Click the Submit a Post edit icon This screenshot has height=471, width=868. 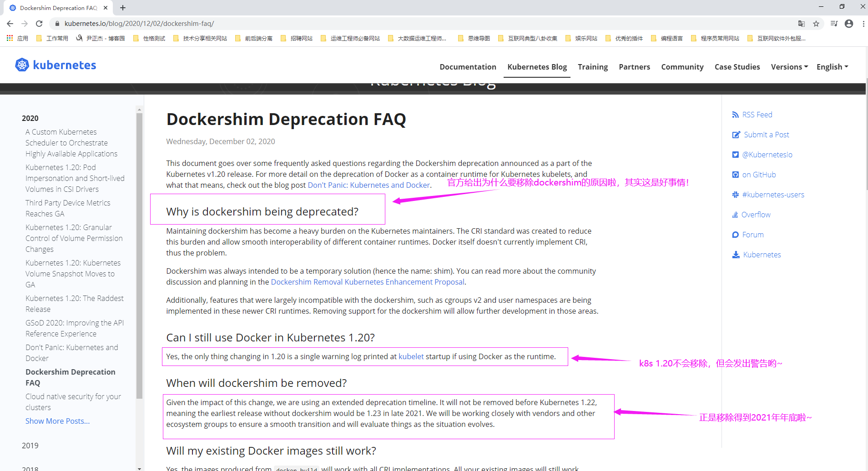click(x=736, y=135)
